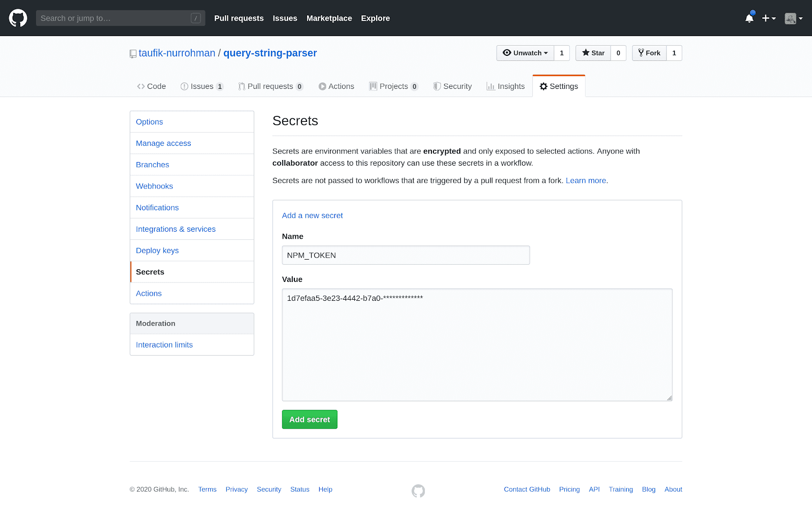
Task: Switch to the Code tab
Action: 151,86
